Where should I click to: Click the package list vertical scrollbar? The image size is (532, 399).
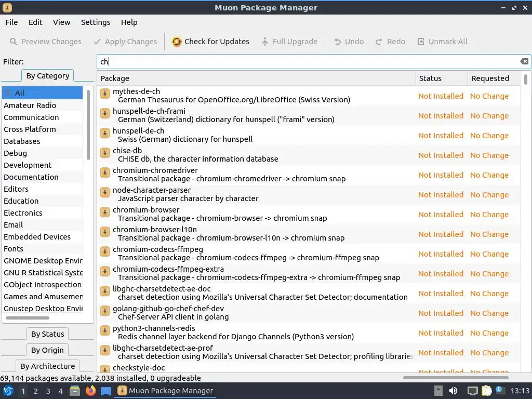[x=526, y=79]
